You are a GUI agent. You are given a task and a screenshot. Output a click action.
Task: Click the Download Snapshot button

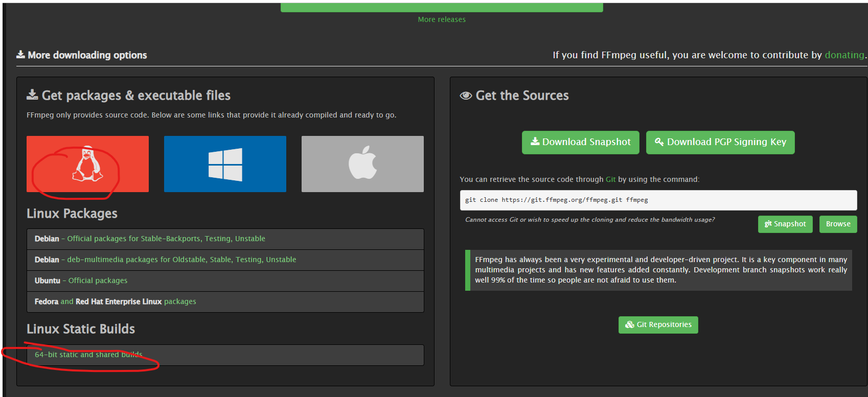pyautogui.click(x=580, y=142)
